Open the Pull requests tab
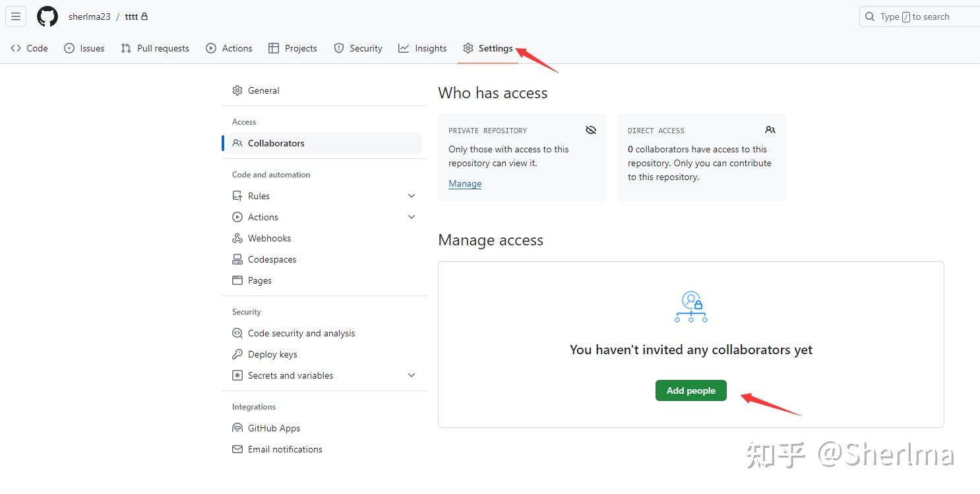This screenshot has height=494, width=980. (x=155, y=48)
